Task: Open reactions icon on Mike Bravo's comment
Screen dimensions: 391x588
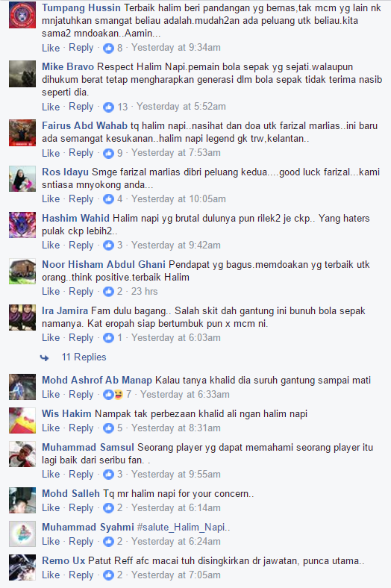Action: (108, 107)
